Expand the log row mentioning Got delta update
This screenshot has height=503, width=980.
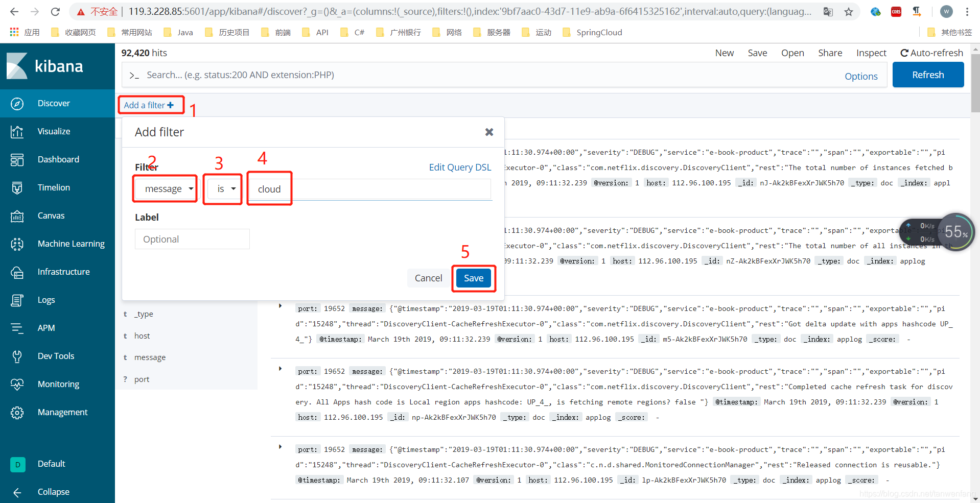(280, 306)
